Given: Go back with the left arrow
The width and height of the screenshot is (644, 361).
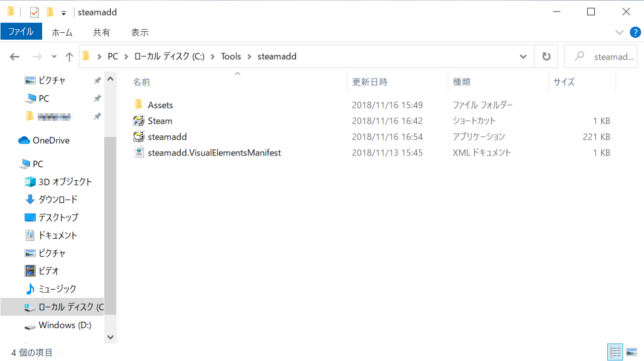Looking at the screenshot, I should tap(15, 57).
